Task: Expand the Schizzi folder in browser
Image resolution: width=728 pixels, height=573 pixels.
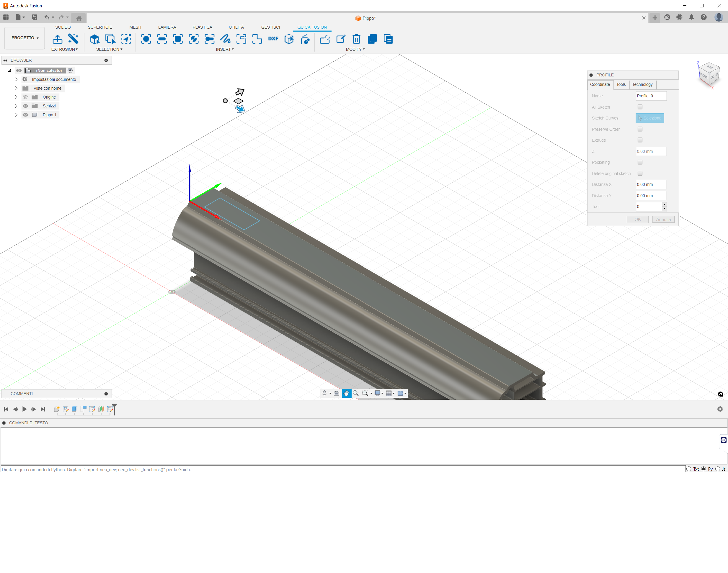Action: [16, 106]
